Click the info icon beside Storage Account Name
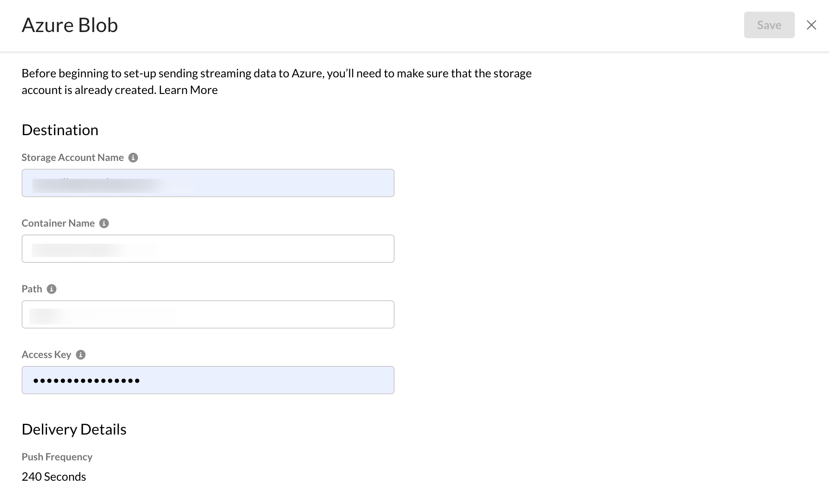The image size is (829, 504). pyautogui.click(x=133, y=158)
